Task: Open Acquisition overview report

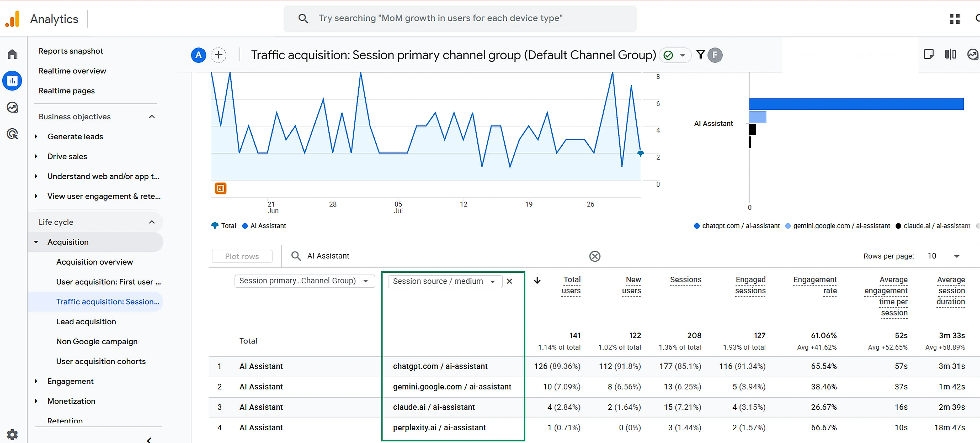Action: click(x=94, y=262)
